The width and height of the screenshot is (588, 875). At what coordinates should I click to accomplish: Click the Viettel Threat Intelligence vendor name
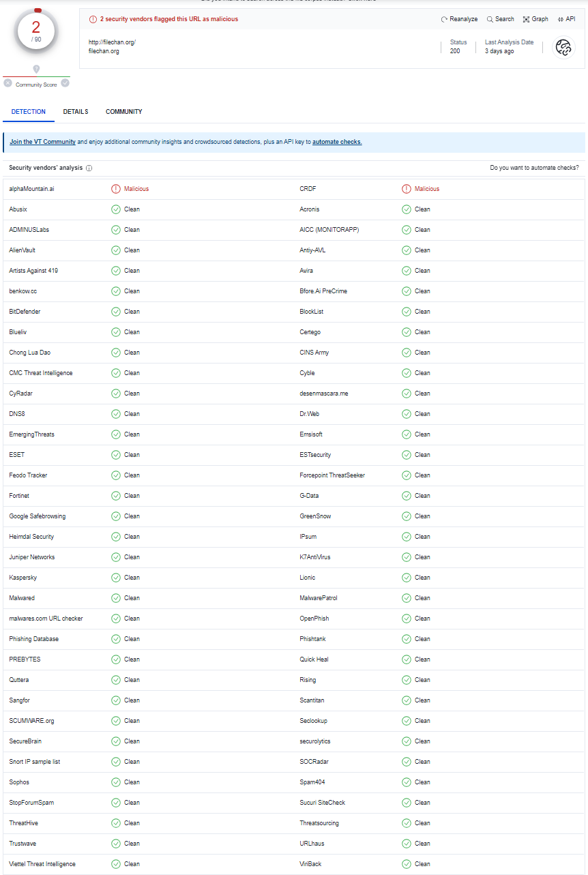coord(42,864)
